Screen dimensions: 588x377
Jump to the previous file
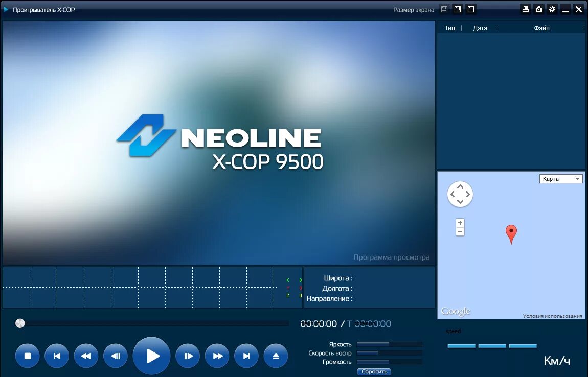57,356
